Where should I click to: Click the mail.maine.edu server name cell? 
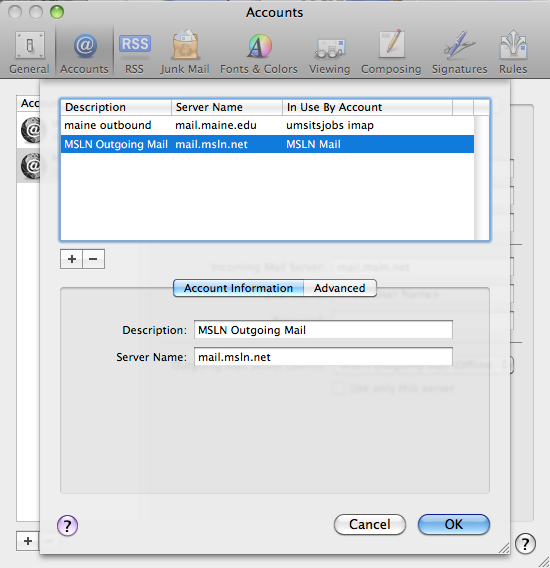pos(216,125)
